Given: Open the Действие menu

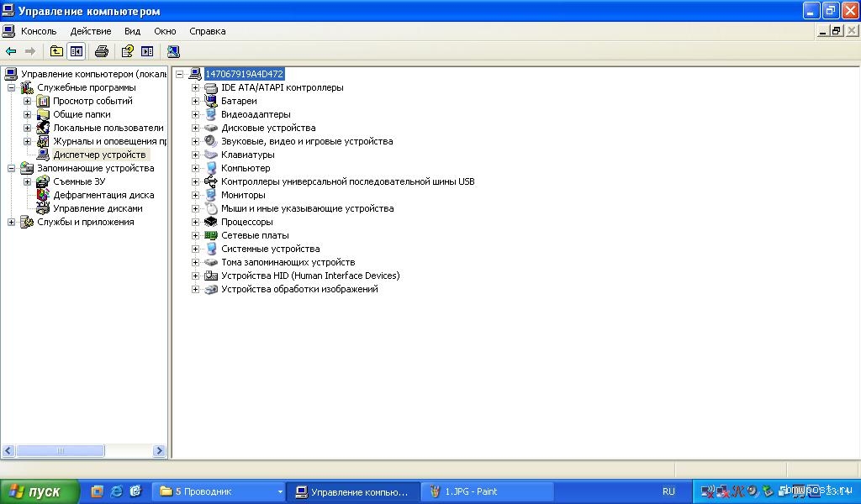Looking at the screenshot, I should coord(90,31).
